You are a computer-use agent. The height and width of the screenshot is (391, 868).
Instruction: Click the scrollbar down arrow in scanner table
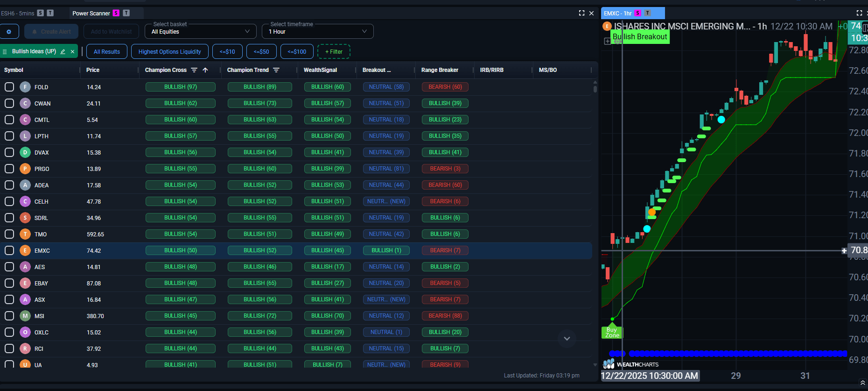[595, 365]
